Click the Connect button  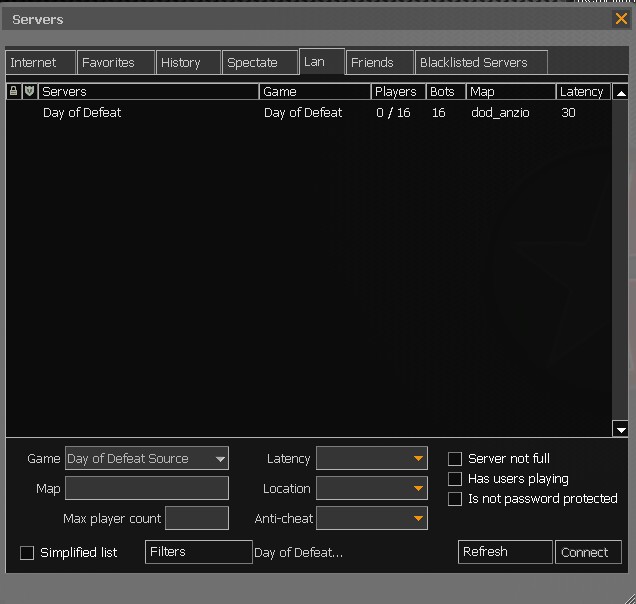point(589,552)
